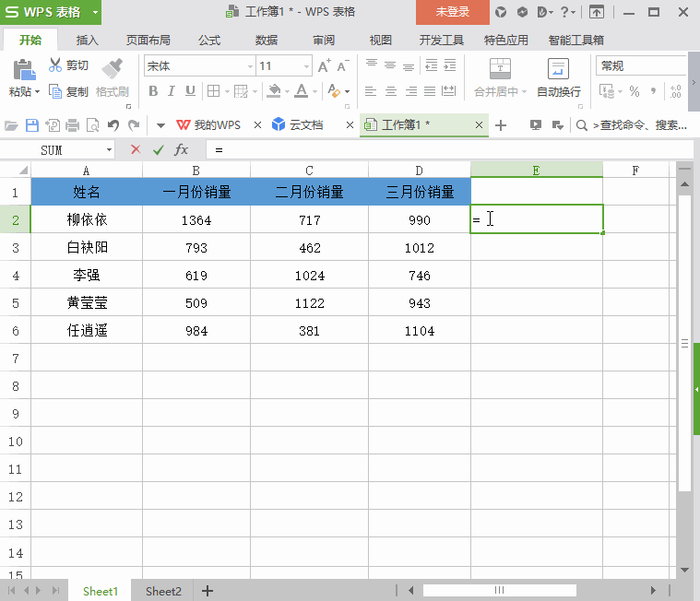Switch to the 公式 tab
The height and width of the screenshot is (601, 700).
tap(209, 41)
